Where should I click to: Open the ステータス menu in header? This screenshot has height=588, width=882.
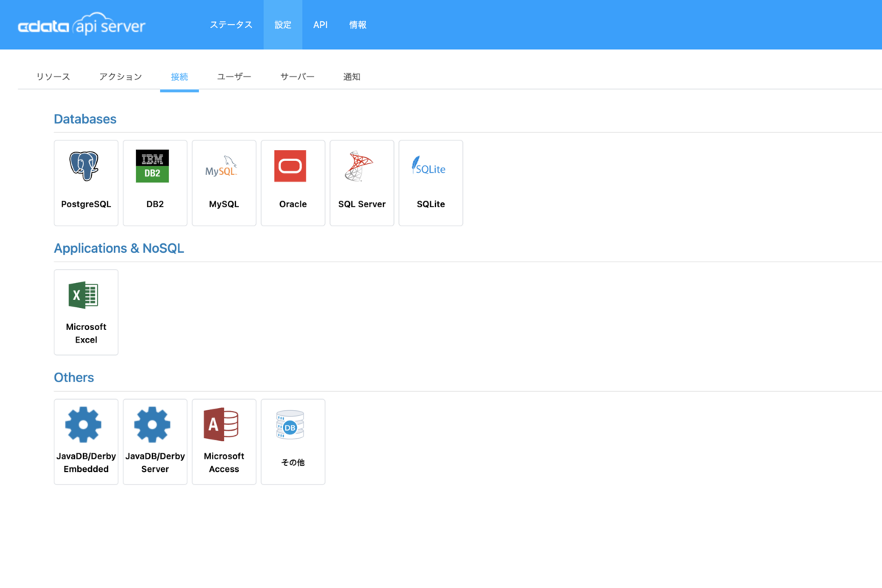[231, 25]
